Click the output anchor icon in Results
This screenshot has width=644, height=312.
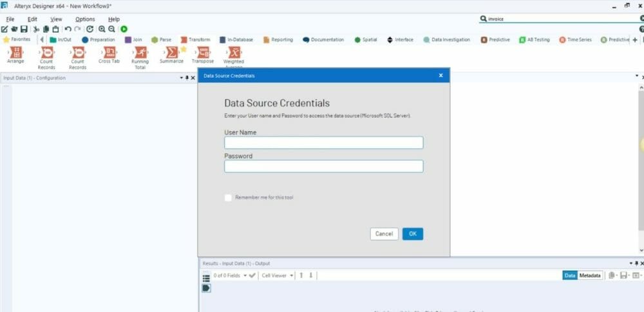click(x=206, y=288)
